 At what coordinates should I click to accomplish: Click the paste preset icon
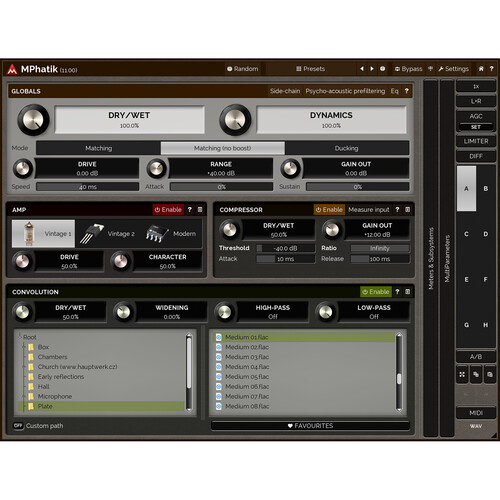click(490, 374)
